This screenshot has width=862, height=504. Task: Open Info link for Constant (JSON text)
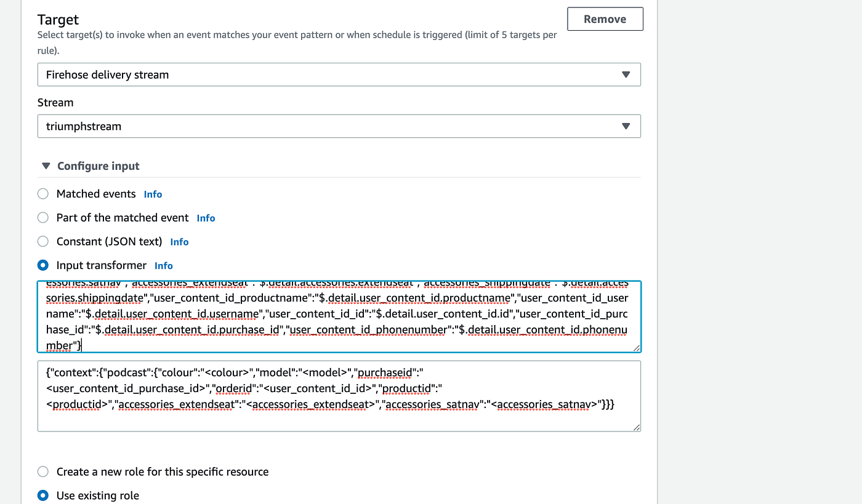click(179, 241)
